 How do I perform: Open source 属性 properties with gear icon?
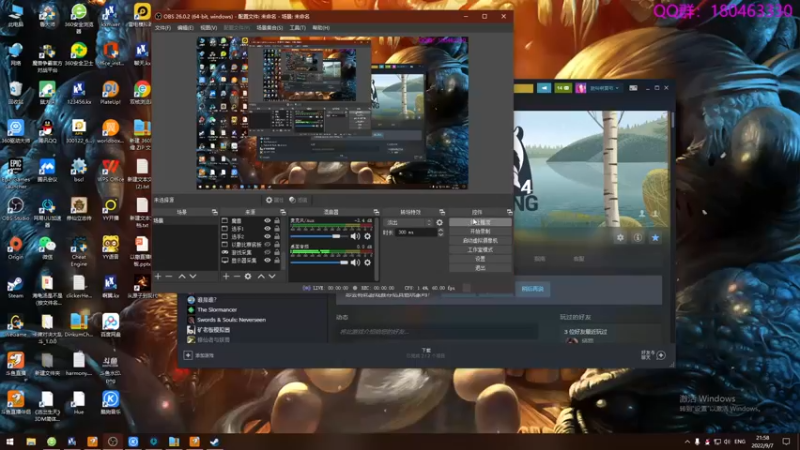click(x=274, y=200)
